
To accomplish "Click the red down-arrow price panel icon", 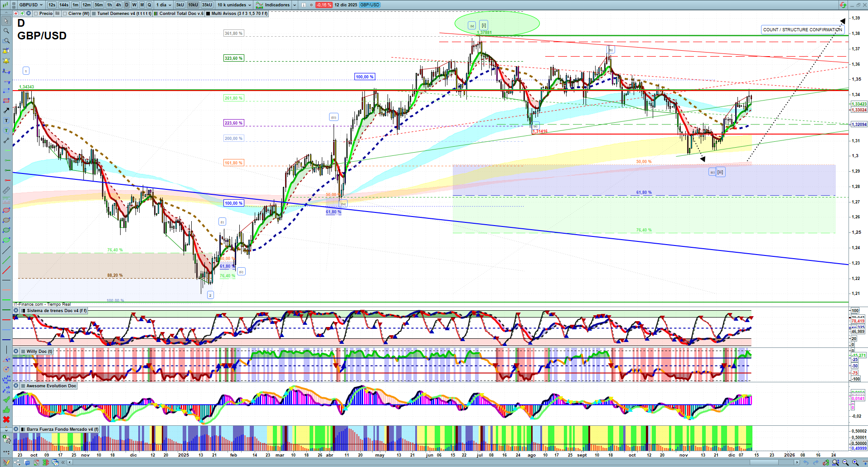I will click(x=16, y=13).
